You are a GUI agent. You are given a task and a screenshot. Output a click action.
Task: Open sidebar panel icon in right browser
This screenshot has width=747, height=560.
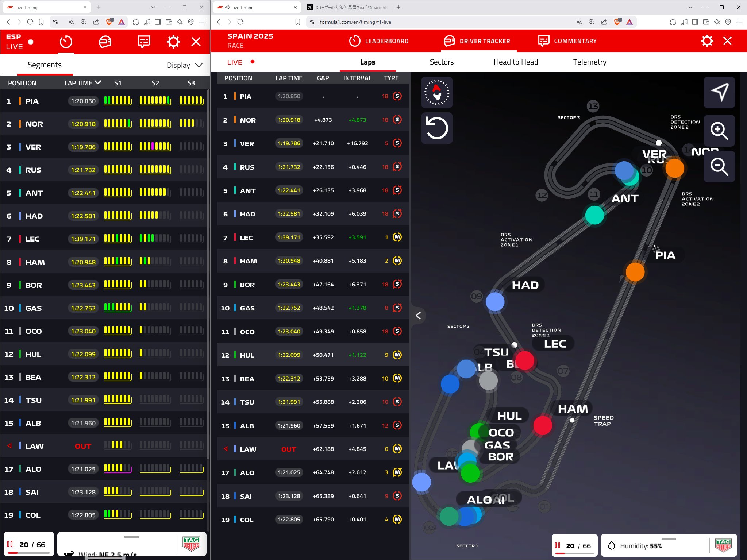coord(695,22)
